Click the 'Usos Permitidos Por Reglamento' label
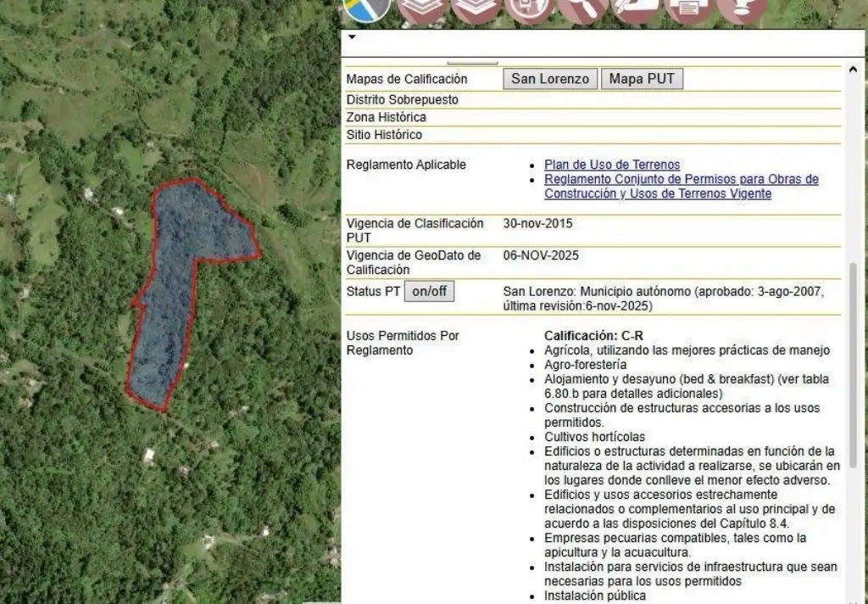Viewport: 868px width, 604px height. tap(403, 343)
